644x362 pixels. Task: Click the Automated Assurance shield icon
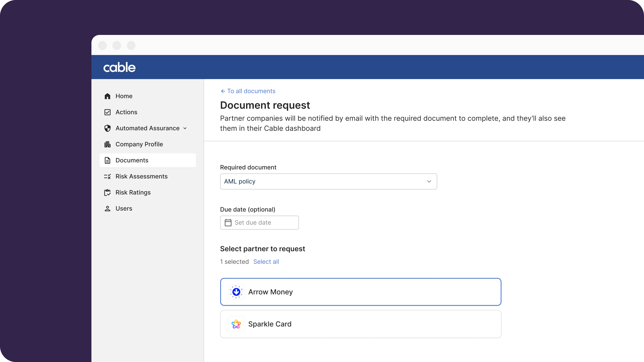(x=108, y=128)
